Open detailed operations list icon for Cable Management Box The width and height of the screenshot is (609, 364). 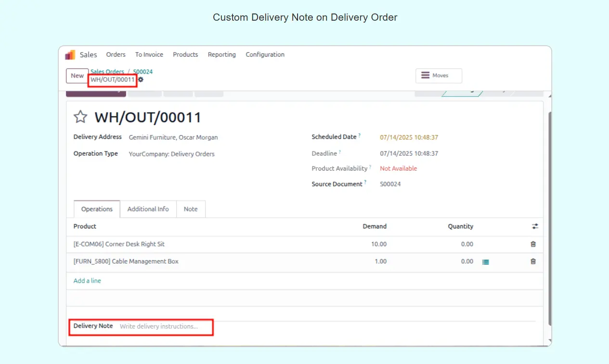pos(486,262)
